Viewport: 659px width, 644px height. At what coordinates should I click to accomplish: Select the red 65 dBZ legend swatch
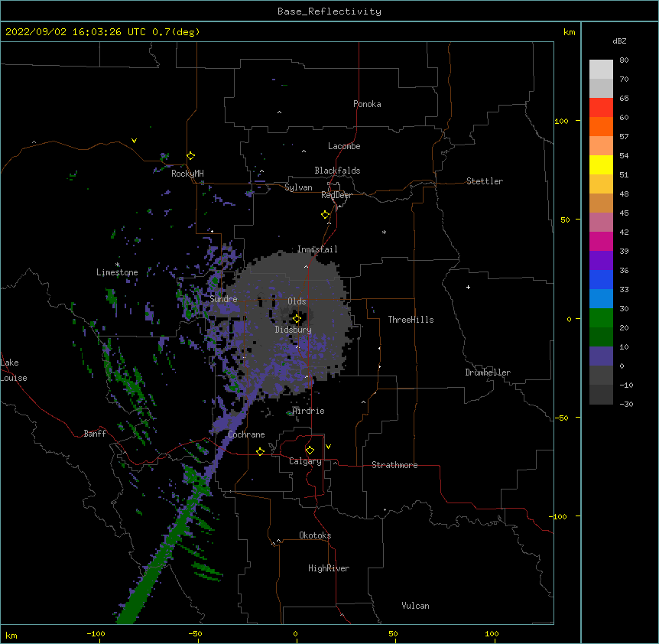[601, 107]
